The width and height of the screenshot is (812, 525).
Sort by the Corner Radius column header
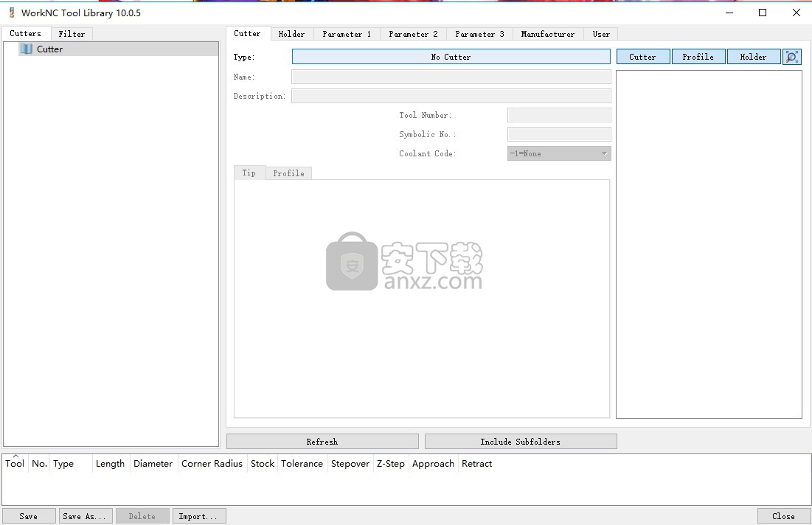[212, 464]
